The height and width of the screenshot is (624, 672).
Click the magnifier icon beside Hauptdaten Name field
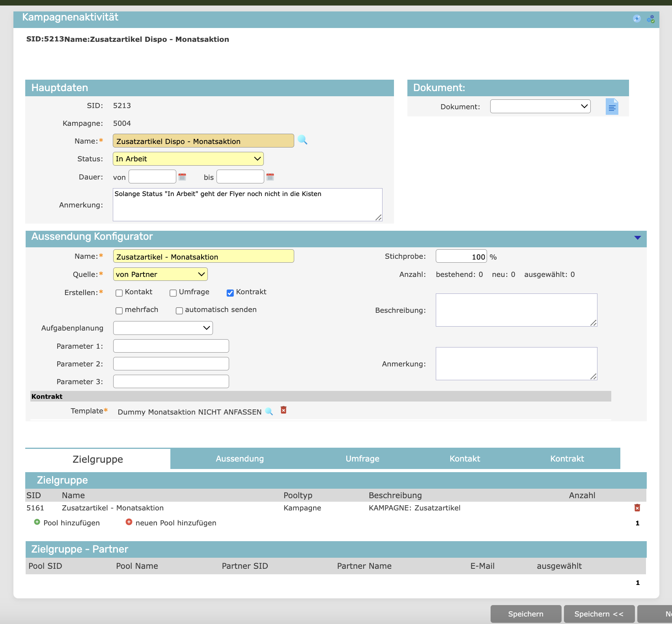[302, 140]
